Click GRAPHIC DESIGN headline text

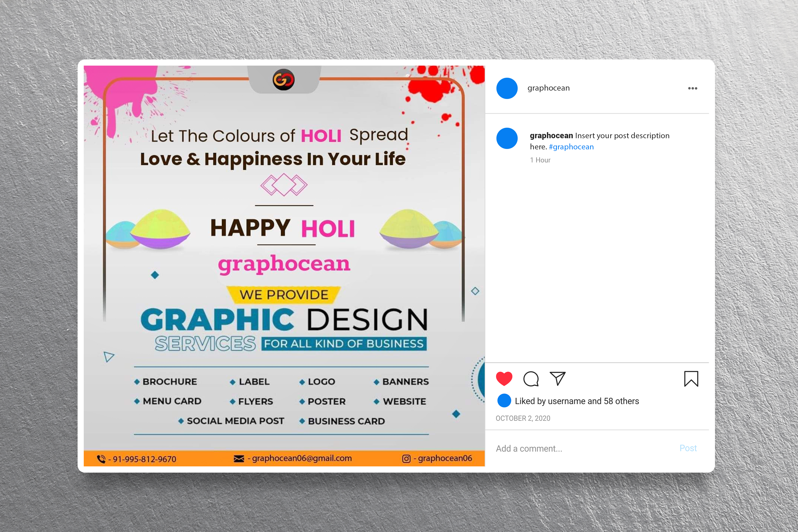coord(284,319)
